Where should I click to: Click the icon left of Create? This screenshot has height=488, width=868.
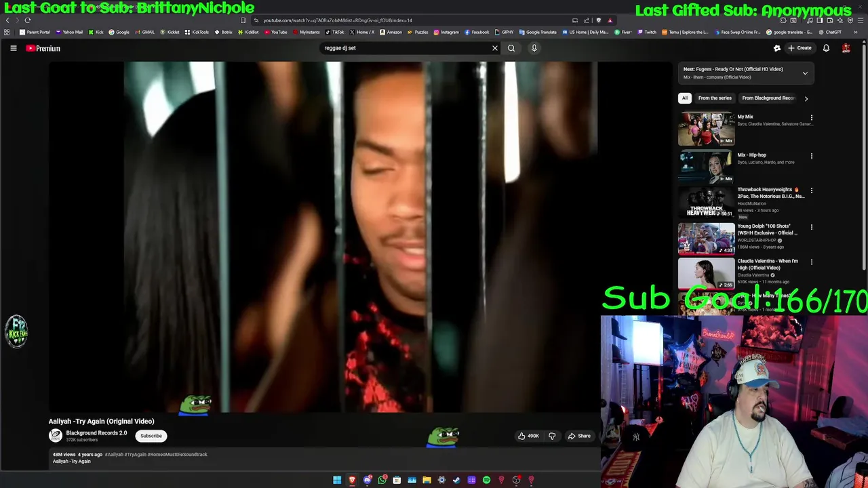pos(777,48)
